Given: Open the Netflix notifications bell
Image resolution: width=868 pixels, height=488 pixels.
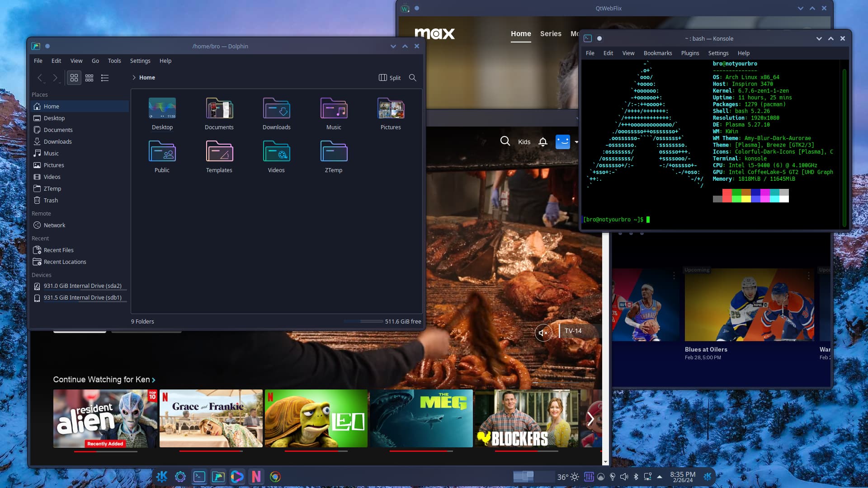Looking at the screenshot, I should [543, 142].
